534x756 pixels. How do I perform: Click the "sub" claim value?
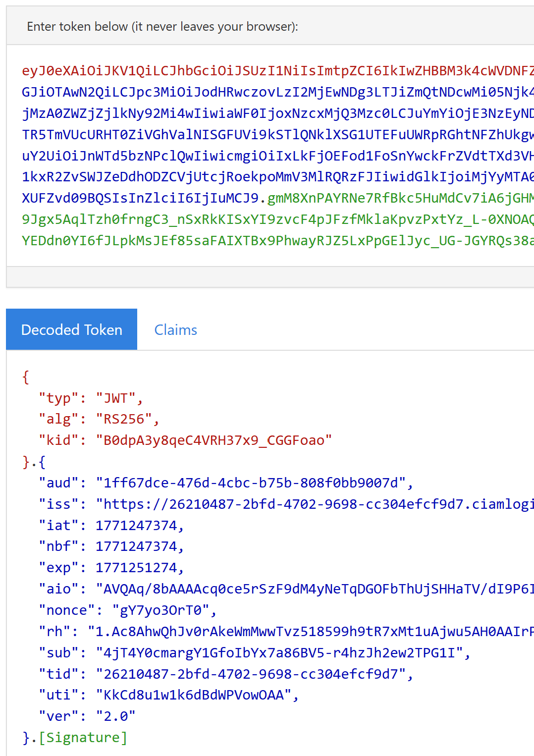279,653
